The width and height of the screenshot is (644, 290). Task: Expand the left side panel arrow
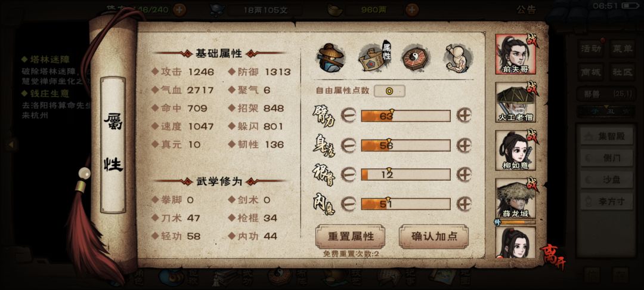tap(11, 144)
